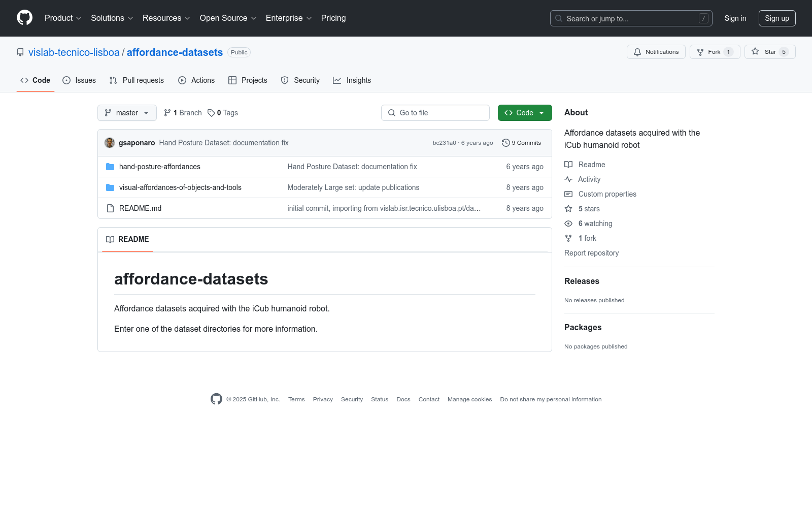
Task: Click the search icon in Go to file
Action: pos(392,113)
